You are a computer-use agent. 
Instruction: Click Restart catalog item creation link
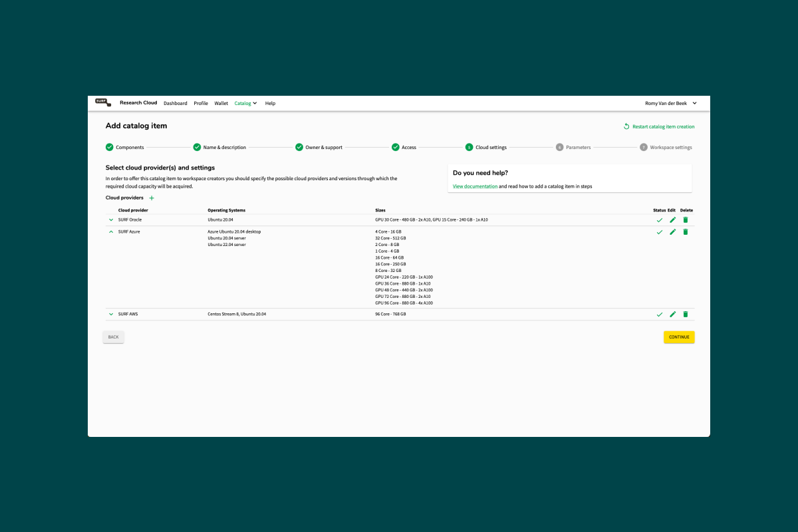coord(663,126)
